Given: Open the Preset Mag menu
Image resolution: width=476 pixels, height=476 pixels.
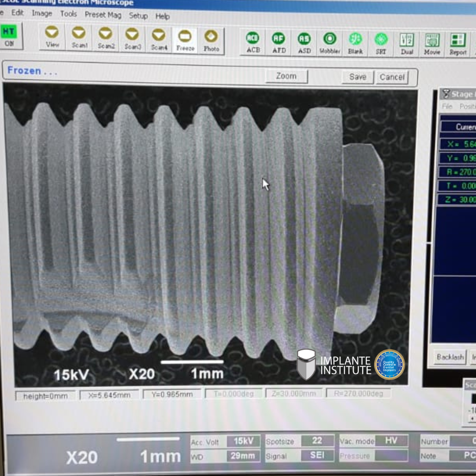Looking at the screenshot, I should coord(103,15).
